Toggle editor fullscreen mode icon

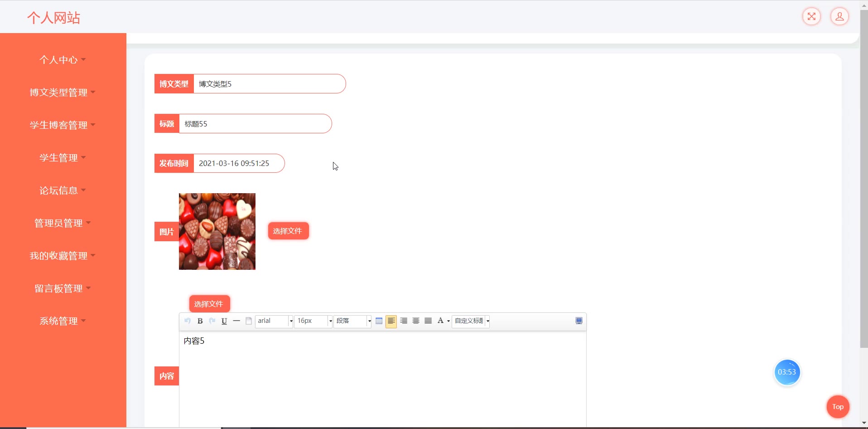579,321
